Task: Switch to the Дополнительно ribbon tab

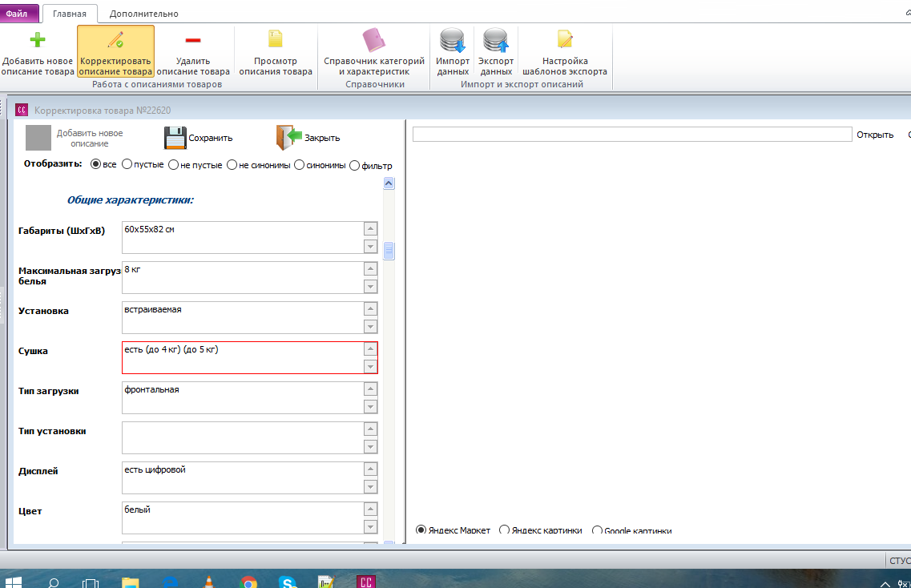Action: click(143, 14)
